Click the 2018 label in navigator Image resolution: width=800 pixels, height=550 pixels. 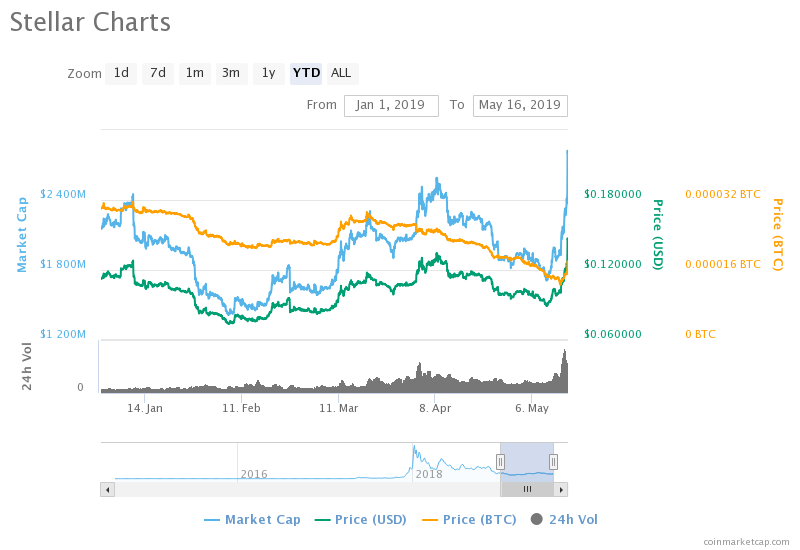coord(429,474)
